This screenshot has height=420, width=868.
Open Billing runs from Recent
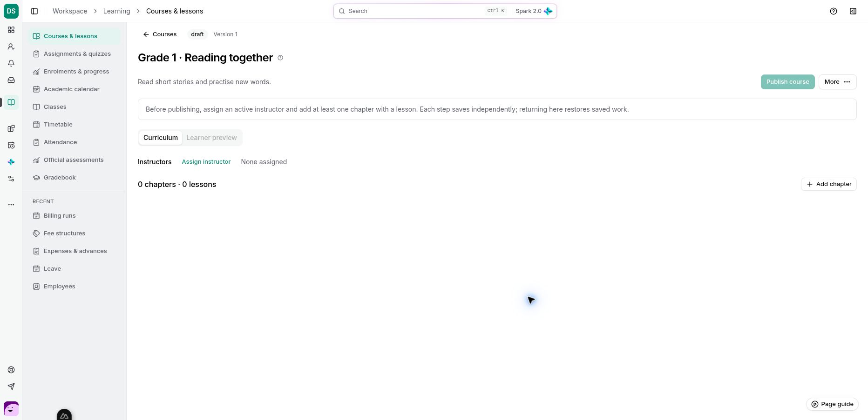click(x=74, y=216)
